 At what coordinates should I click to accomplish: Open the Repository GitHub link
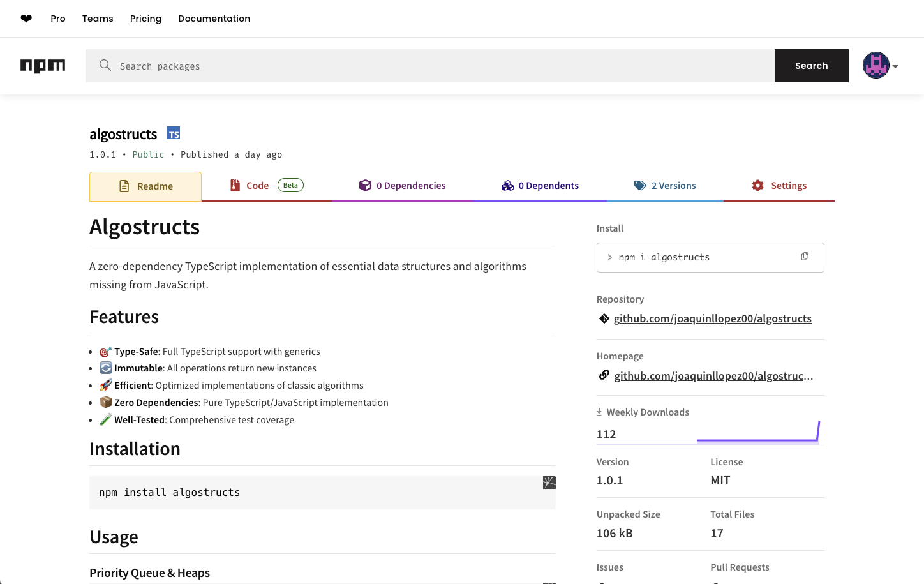tap(712, 318)
